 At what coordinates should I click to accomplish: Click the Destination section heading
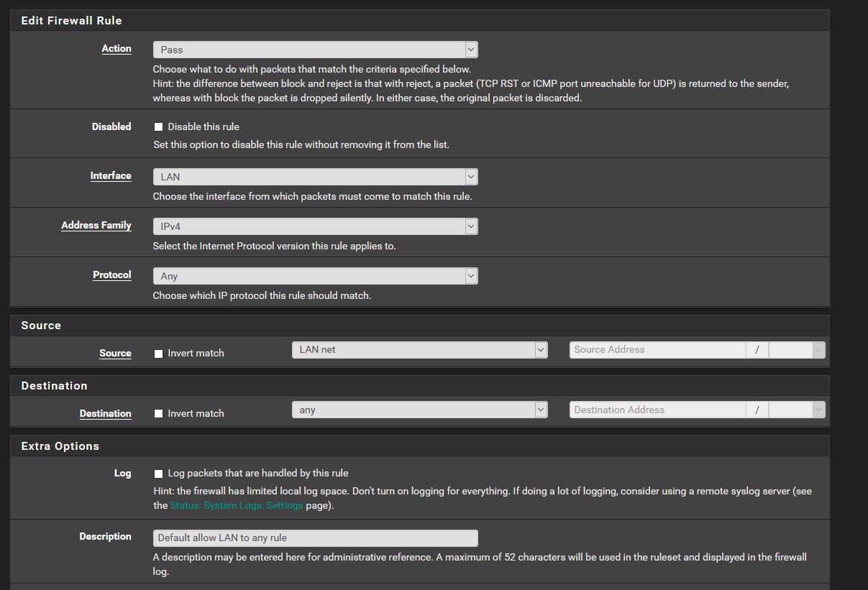click(55, 386)
